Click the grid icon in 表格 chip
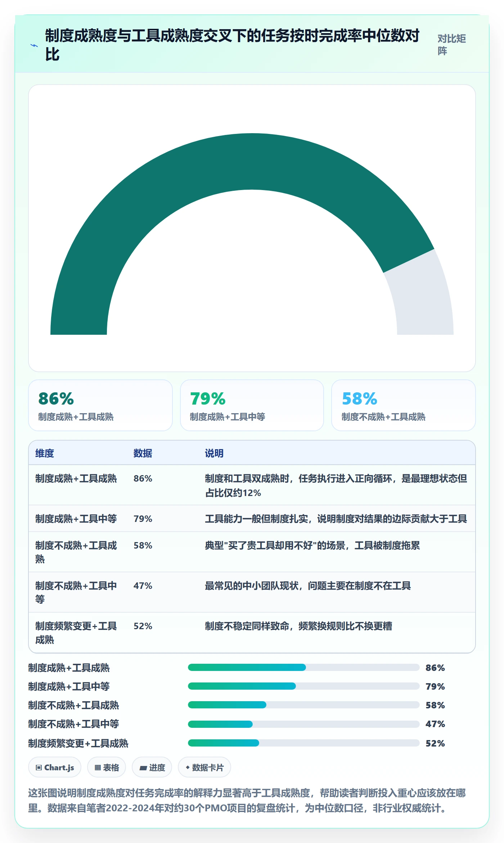 98,767
